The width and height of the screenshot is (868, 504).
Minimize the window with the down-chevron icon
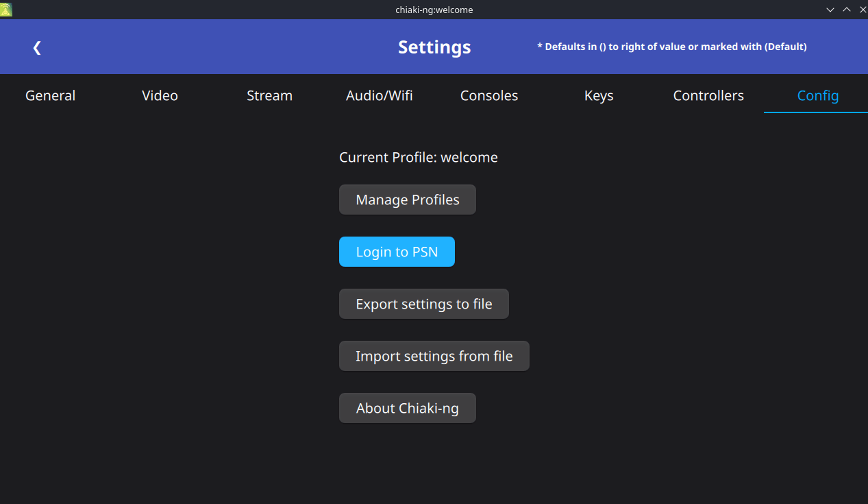[830, 10]
